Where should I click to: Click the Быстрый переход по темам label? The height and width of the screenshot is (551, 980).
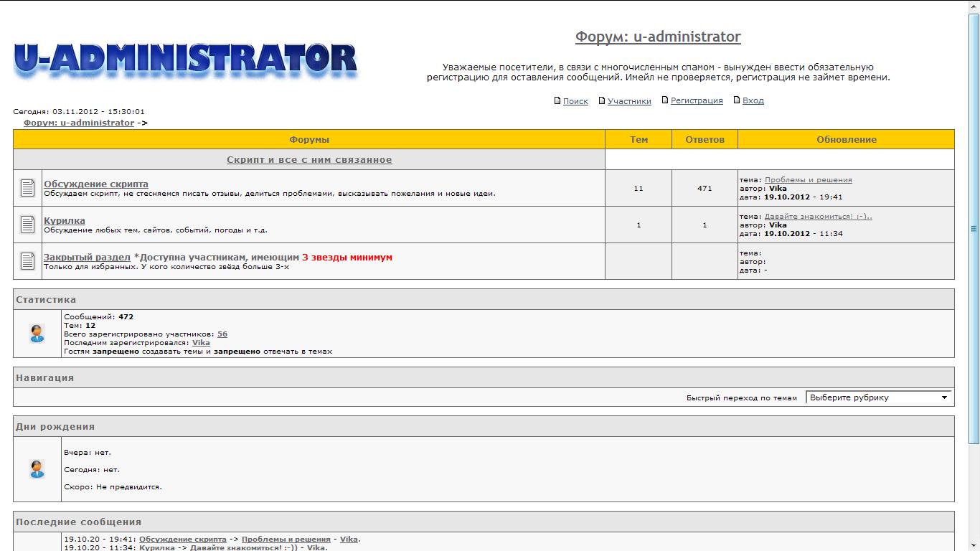[x=742, y=398]
